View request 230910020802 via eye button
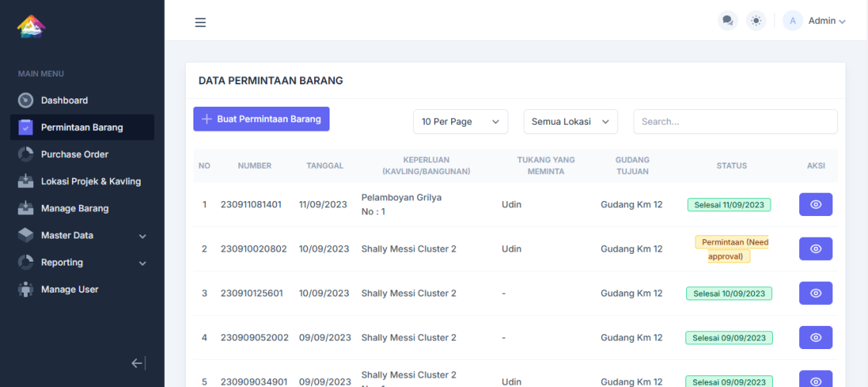This screenshot has width=868, height=387. [815, 248]
